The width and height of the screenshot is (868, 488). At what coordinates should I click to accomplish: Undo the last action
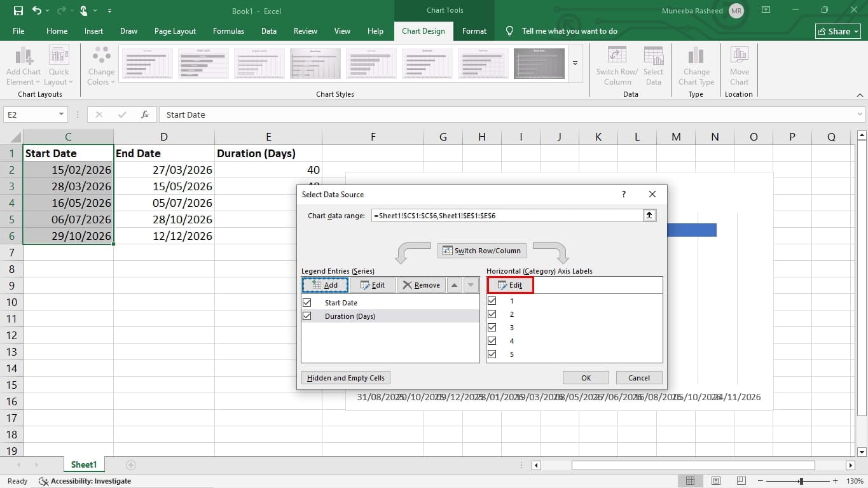pyautogui.click(x=37, y=11)
